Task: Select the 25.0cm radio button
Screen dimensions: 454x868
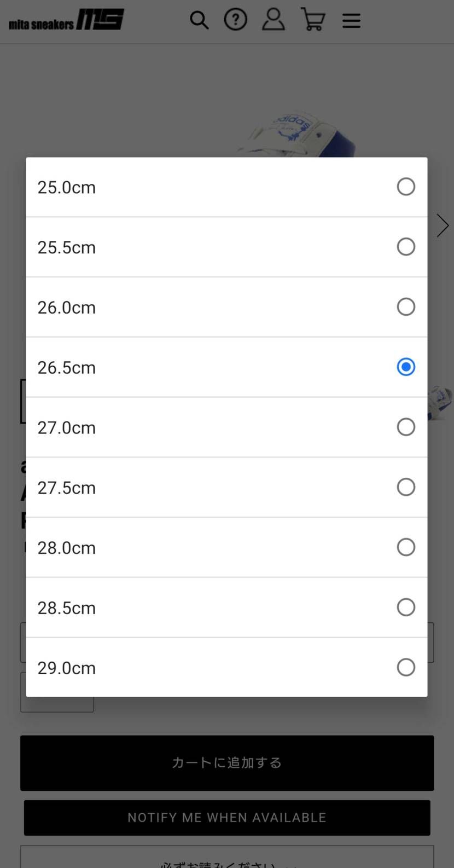Action: pos(406,187)
